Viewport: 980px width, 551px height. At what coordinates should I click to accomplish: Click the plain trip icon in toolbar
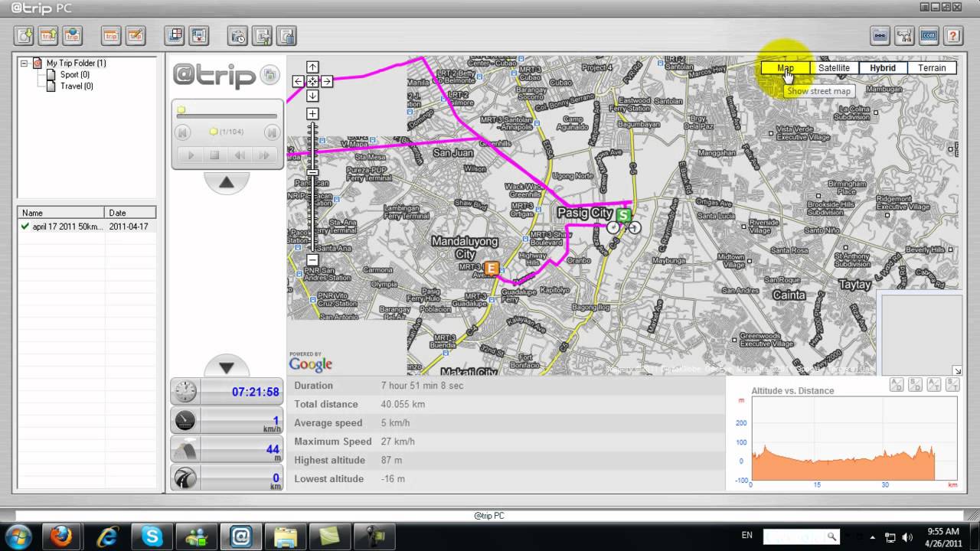pos(111,35)
